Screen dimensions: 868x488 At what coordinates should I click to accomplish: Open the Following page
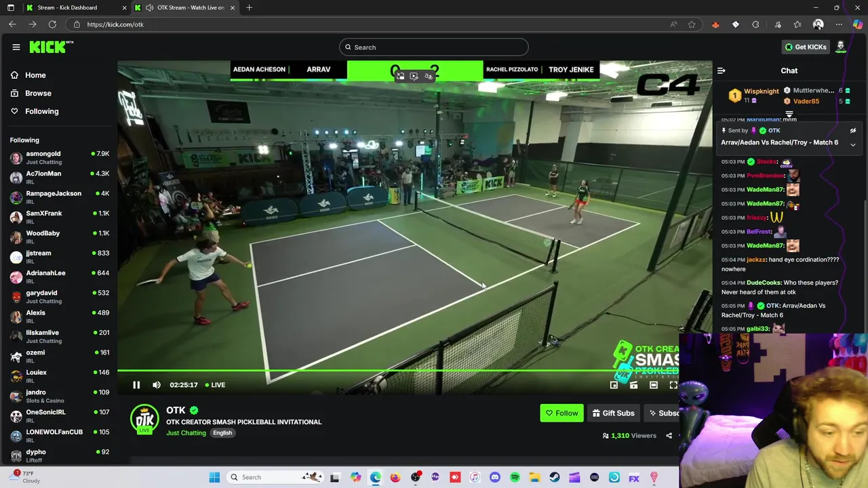[41, 111]
